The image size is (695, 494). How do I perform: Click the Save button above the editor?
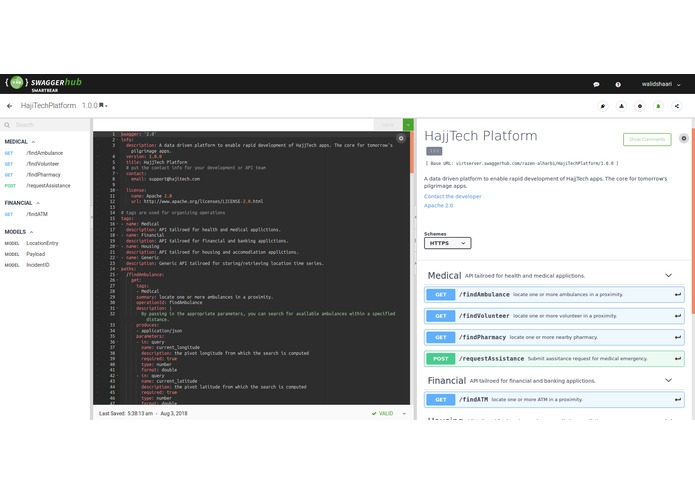(x=388, y=124)
